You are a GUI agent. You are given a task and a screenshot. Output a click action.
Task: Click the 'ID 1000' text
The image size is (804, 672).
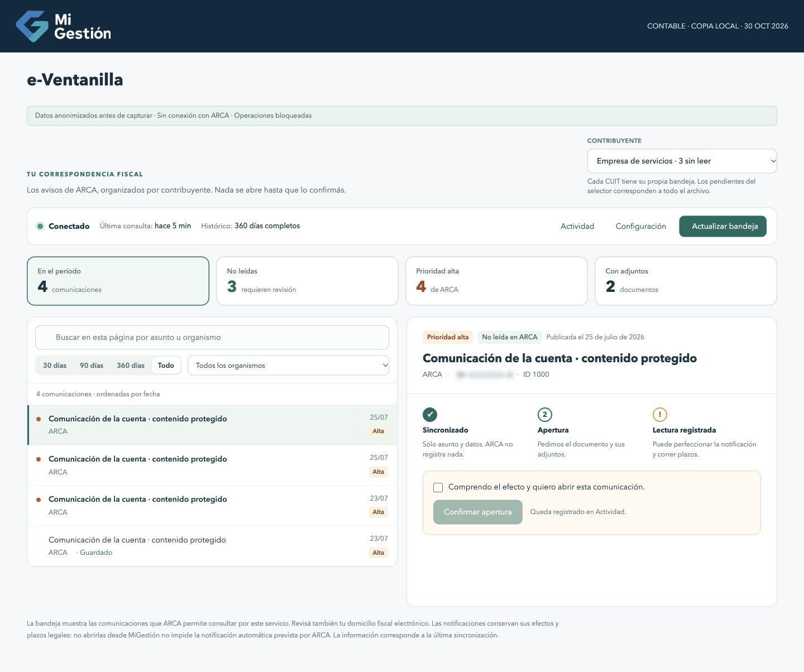(x=536, y=375)
